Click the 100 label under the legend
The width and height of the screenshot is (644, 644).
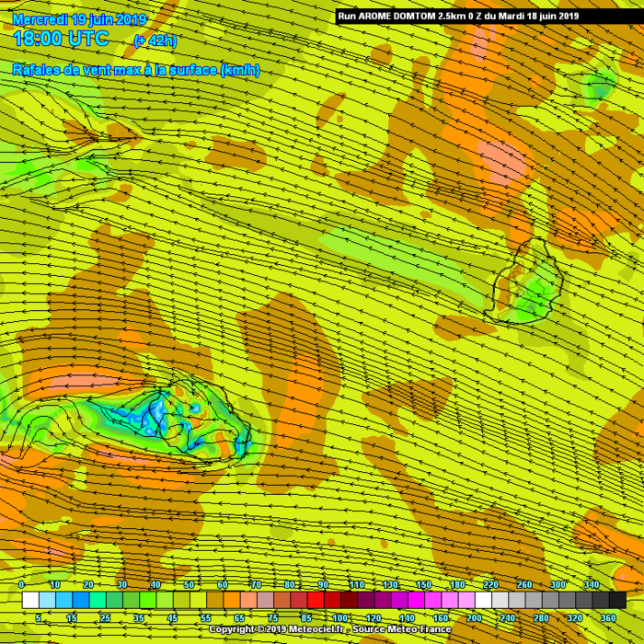pos(340,618)
